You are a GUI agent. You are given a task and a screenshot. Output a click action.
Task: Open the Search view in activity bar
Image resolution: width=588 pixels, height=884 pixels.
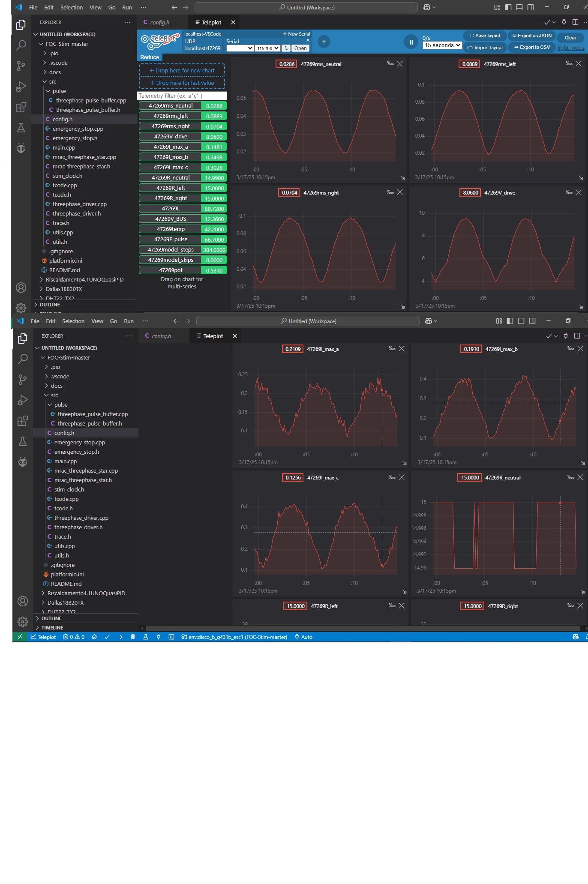(21, 45)
